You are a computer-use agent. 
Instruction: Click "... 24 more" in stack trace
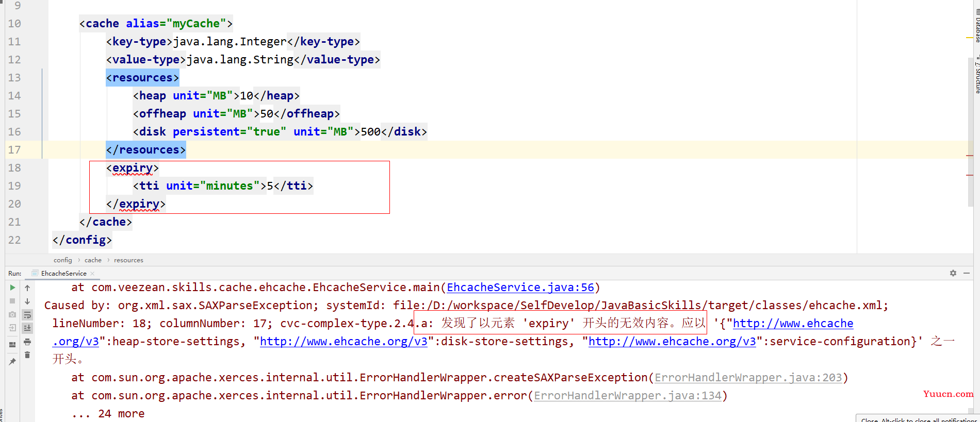point(108,414)
